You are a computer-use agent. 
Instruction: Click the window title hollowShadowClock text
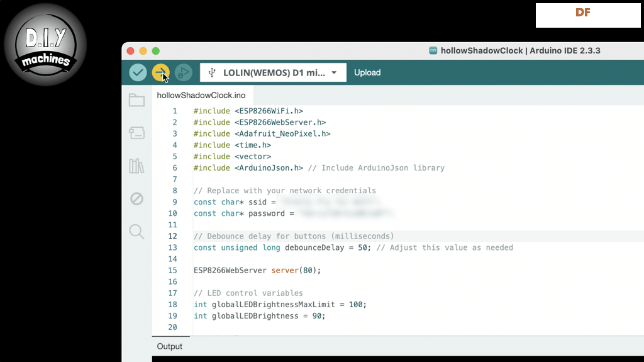coord(482,50)
